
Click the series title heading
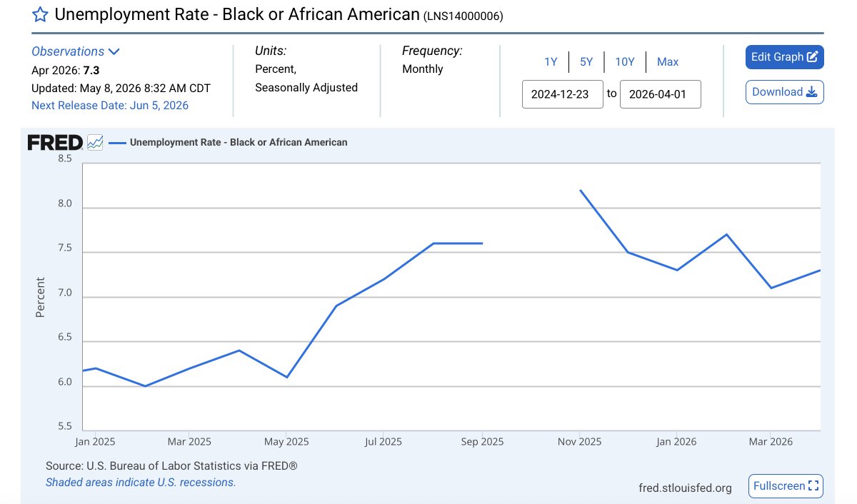click(x=236, y=14)
